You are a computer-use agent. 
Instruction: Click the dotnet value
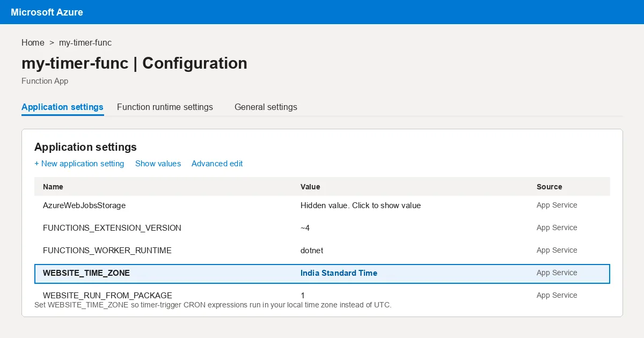312,251
